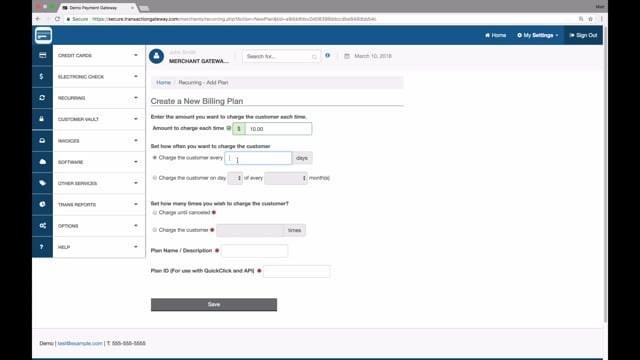
Task: Select 'Charge until canceled' radio option
Action: tap(155, 212)
